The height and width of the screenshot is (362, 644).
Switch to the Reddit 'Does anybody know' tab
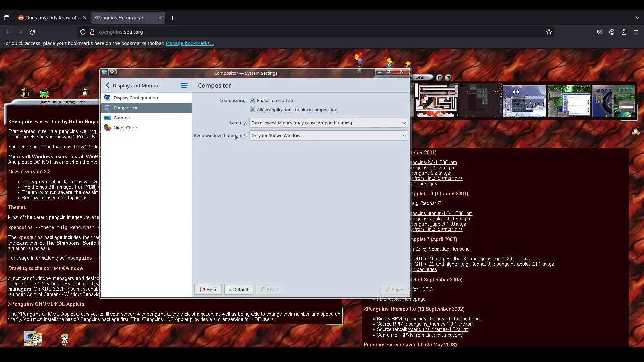50,18
